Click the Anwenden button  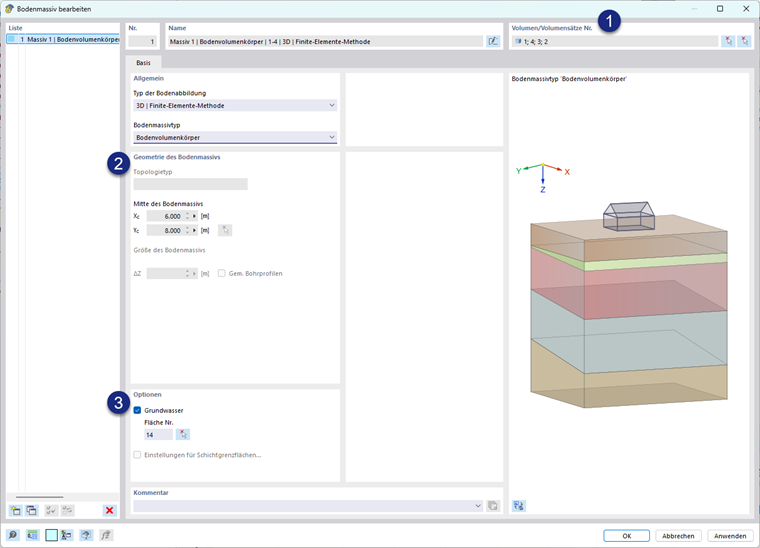(730, 535)
